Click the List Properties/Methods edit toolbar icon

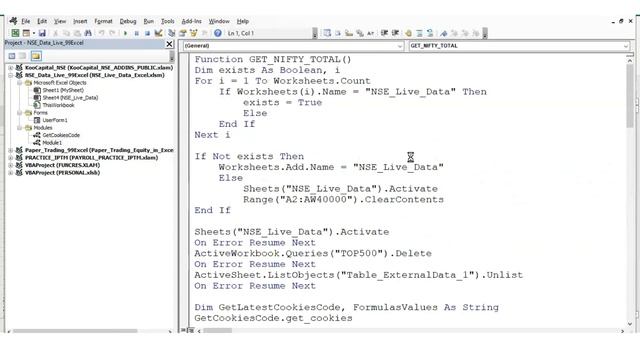point(327,33)
